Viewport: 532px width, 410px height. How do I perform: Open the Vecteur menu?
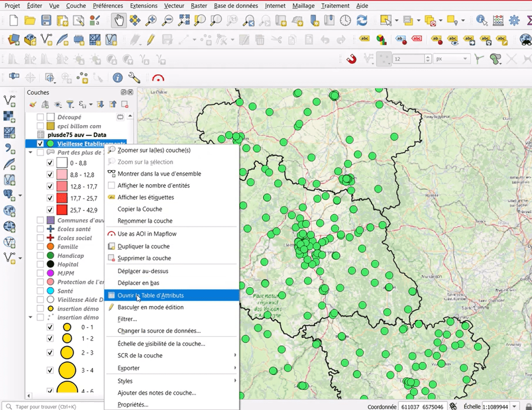pyautogui.click(x=174, y=6)
